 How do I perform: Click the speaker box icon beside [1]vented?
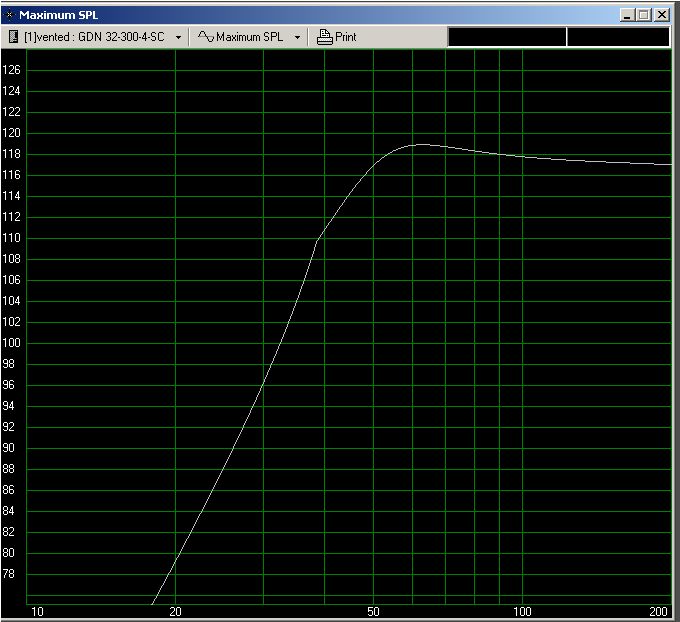click(13, 37)
